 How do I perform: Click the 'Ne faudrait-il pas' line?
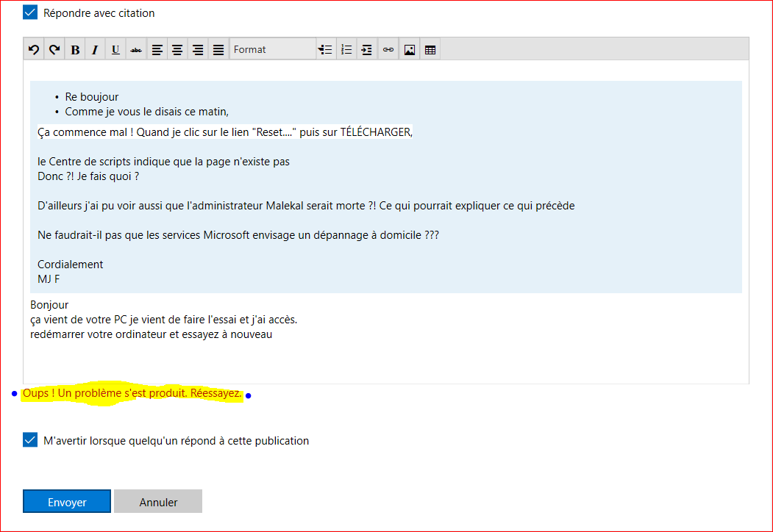(x=238, y=235)
